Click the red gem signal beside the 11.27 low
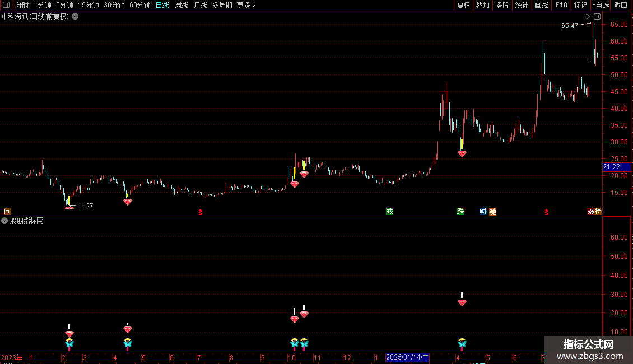 (x=69, y=207)
